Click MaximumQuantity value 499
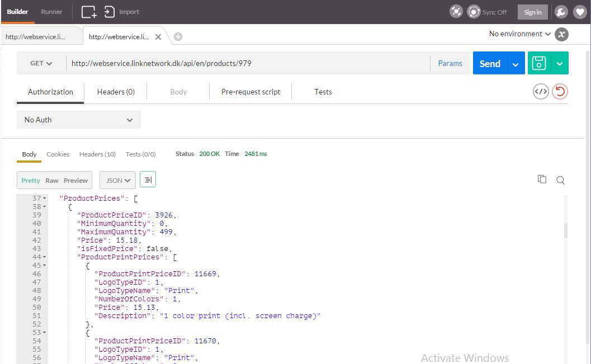 point(166,231)
